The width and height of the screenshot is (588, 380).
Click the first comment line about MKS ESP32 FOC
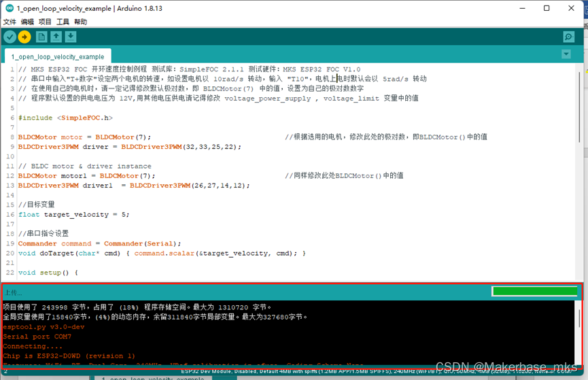190,69
